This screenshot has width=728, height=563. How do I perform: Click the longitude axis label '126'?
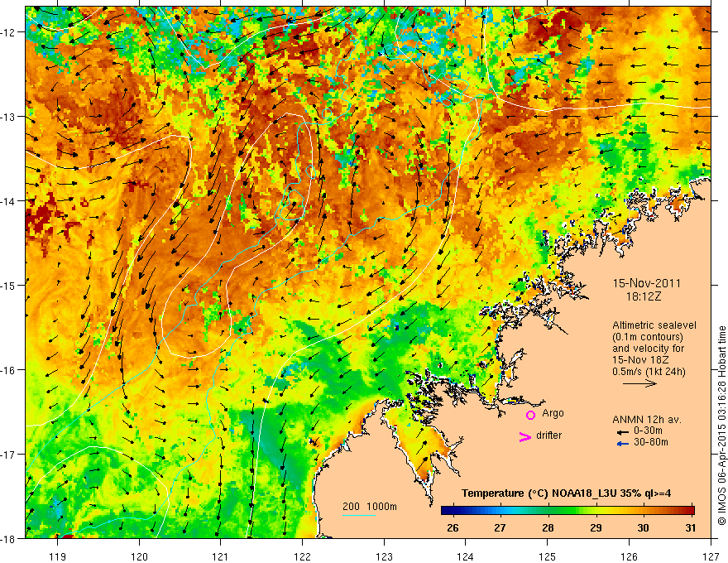(x=629, y=556)
